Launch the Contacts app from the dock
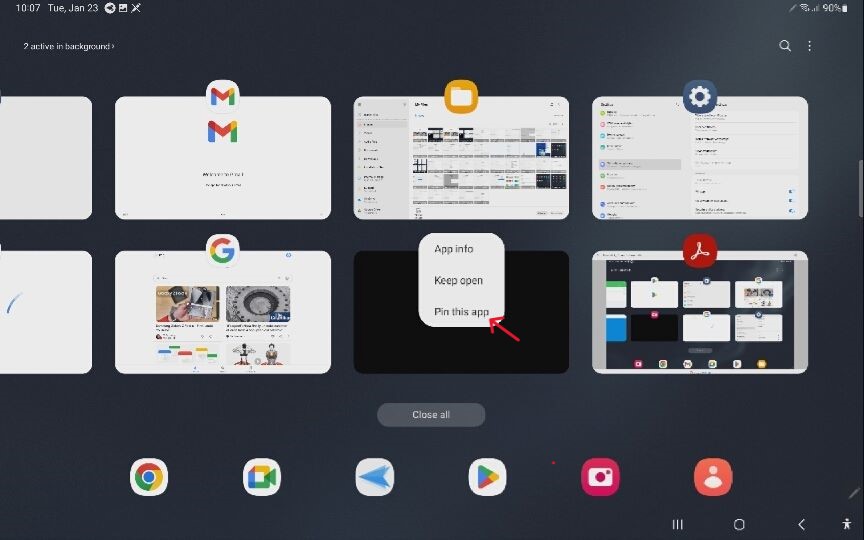864x540 pixels. [x=714, y=477]
